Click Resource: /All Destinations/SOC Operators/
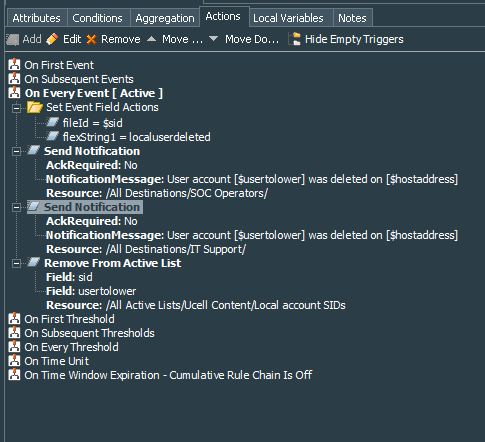 [157, 193]
